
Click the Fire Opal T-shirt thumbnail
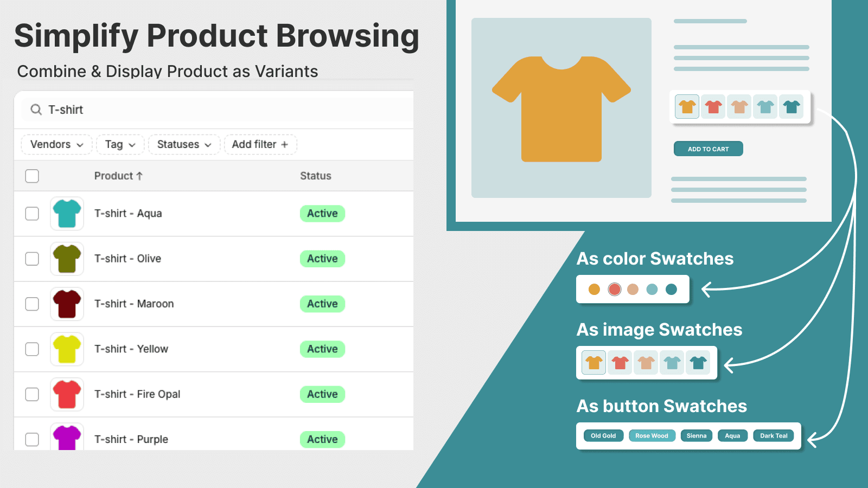click(67, 394)
